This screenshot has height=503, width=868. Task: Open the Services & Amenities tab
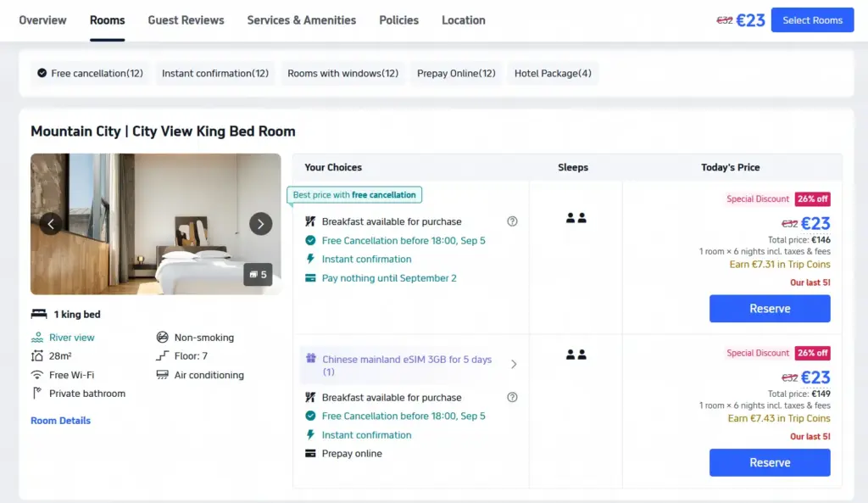(302, 20)
